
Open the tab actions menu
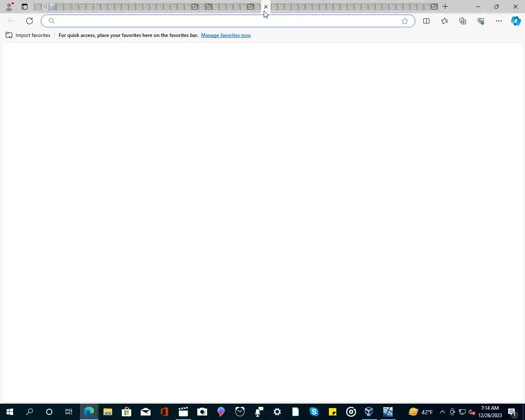[x=25, y=7]
